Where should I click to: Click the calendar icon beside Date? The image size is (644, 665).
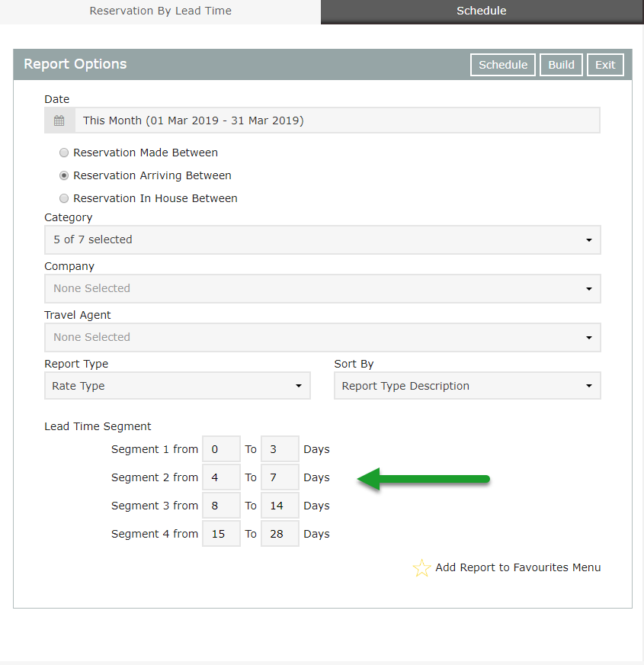coord(59,120)
